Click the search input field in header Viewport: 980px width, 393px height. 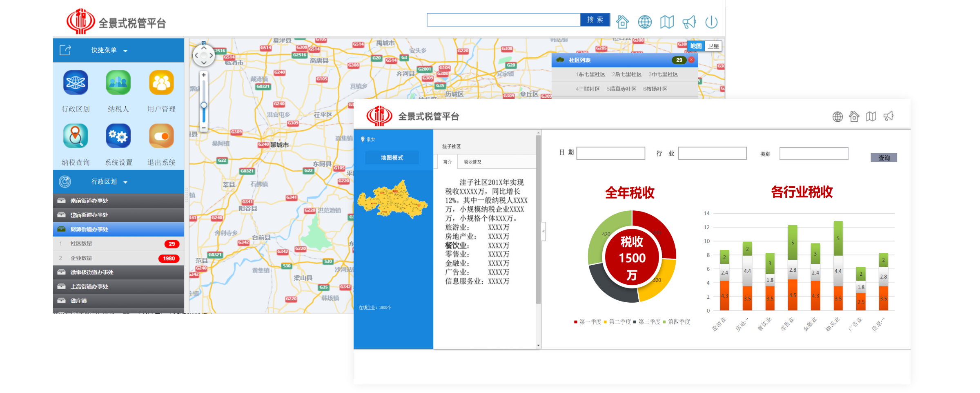point(503,20)
